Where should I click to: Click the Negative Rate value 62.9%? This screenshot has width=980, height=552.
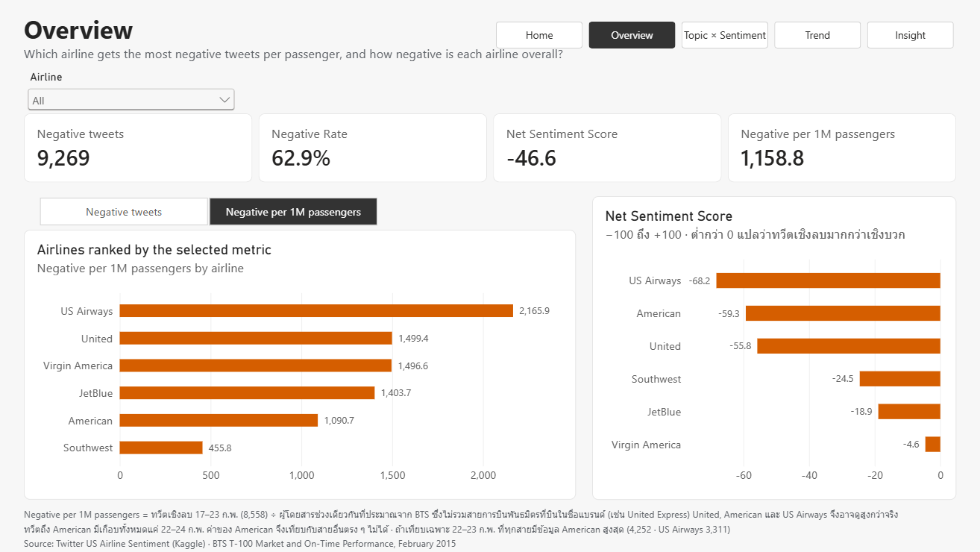[x=301, y=158]
